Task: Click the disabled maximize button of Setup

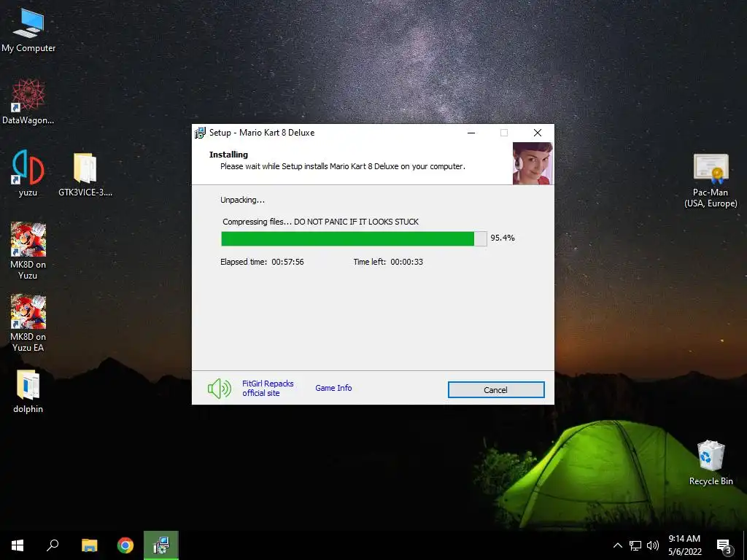Action: (x=504, y=133)
